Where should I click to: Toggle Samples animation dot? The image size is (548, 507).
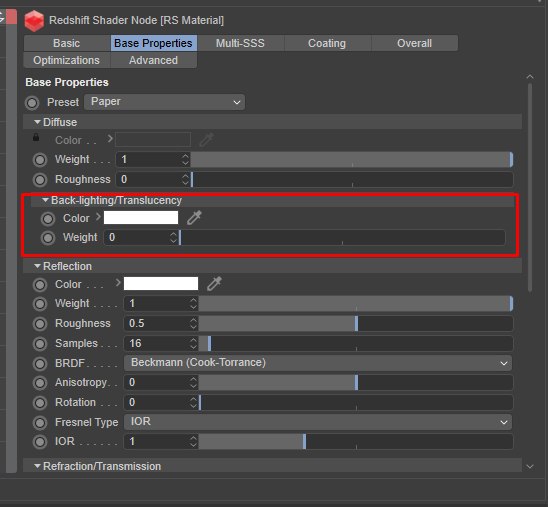(40, 344)
